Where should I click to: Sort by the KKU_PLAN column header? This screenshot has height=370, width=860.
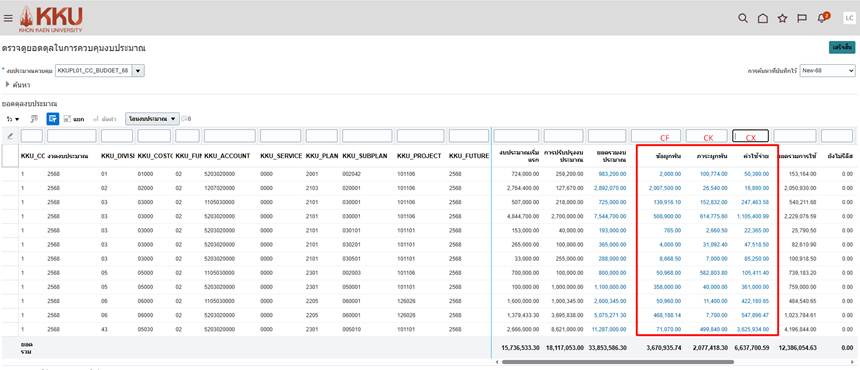[322, 156]
